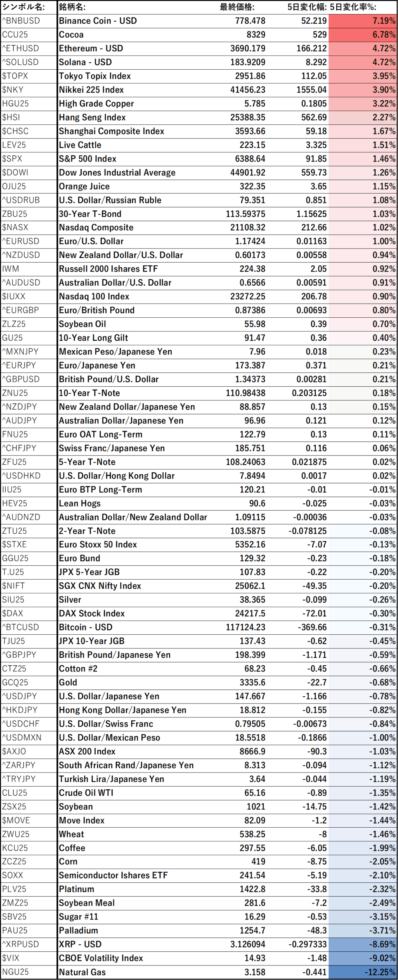Image resolution: width=398 pixels, height=980 pixels.
Task: Select the CBOE Volatility Index cell
Action: pyautogui.click(x=101, y=958)
